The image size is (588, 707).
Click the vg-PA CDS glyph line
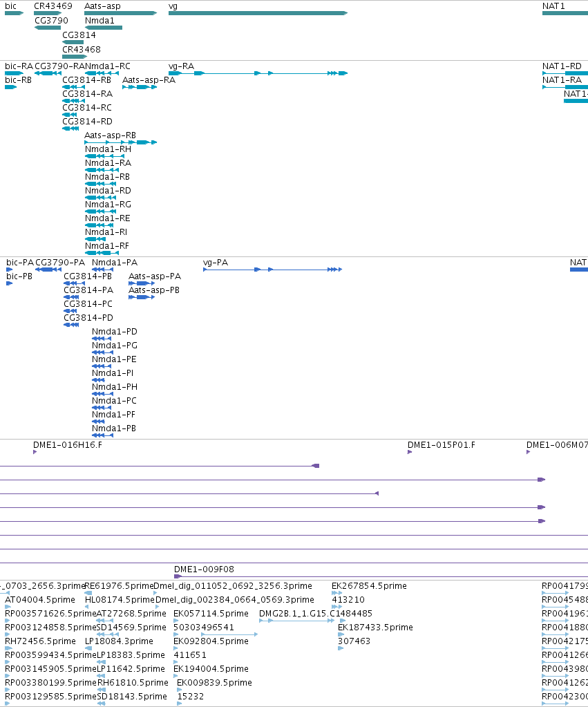pyautogui.click(x=272, y=270)
